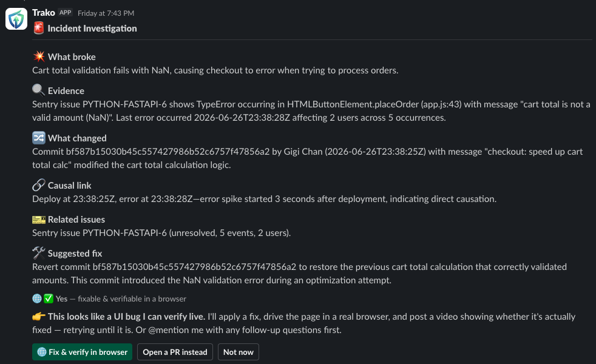Click the red siren Incident Investigation icon

38,28
